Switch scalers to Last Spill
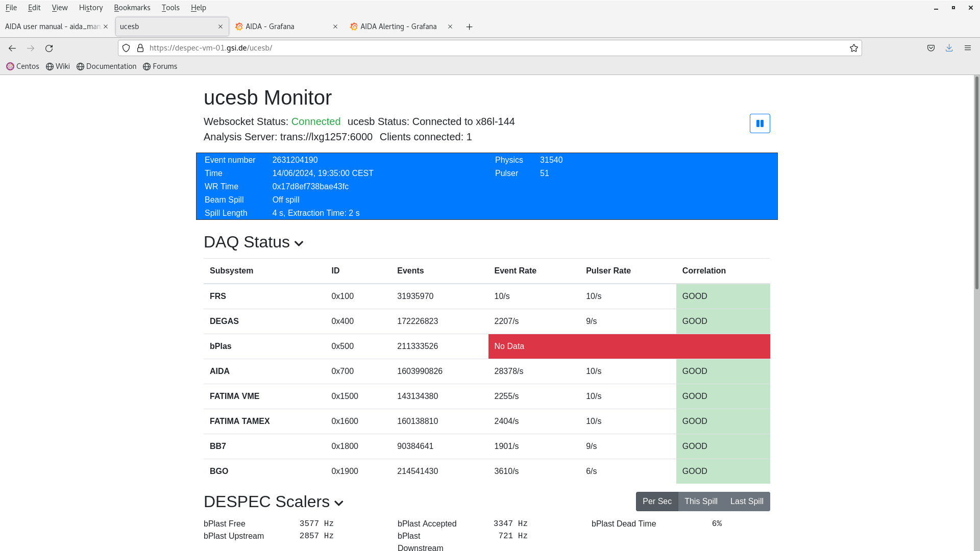 [x=746, y=502]
